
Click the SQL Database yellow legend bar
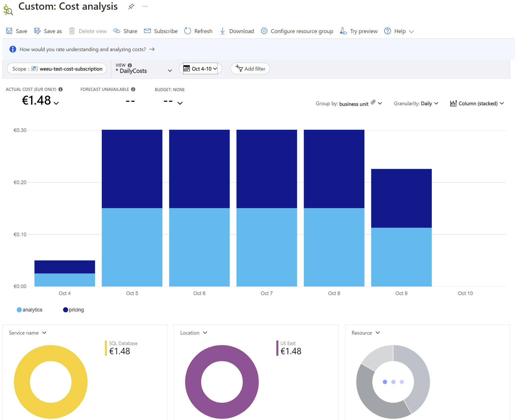click(106, 348)
